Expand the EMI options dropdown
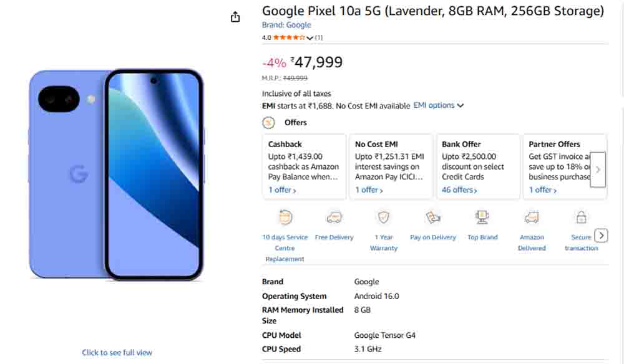The width and height of the screenshot is (624, 364). (x=438, y=105)
